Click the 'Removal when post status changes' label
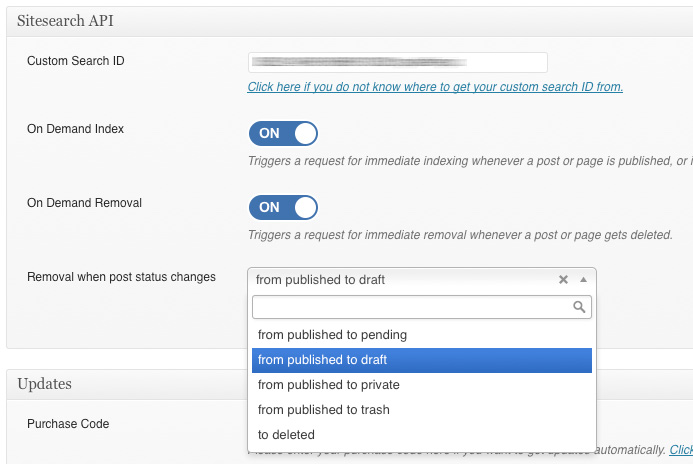Viewport: 693px width, 464px height. [121, 277]
